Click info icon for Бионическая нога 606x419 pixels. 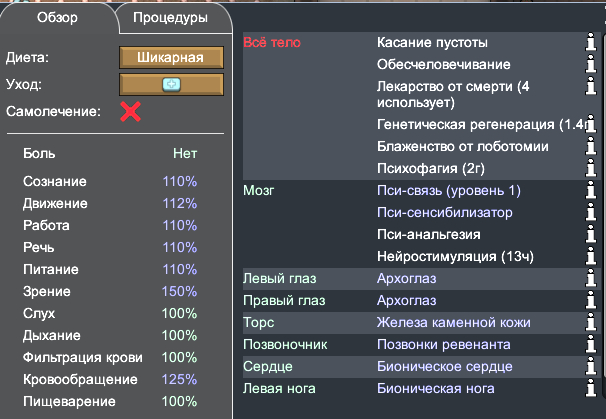[x=591, y=388]
